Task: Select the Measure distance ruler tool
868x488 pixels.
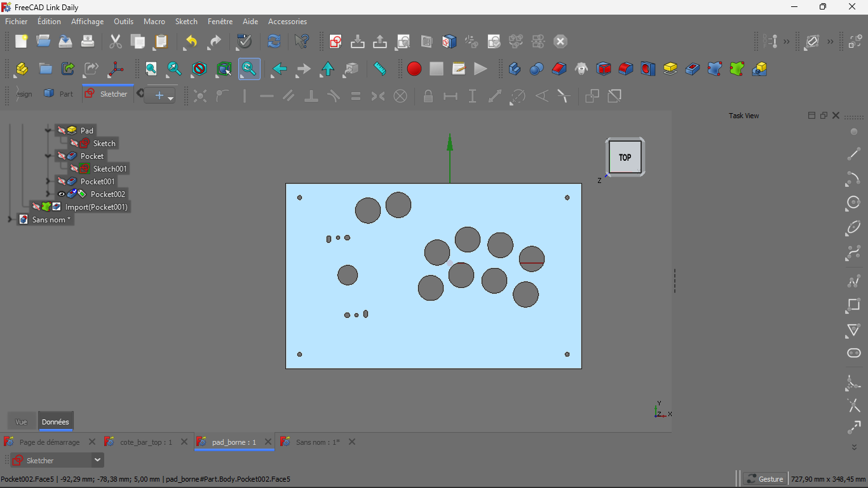Action: [380, 69]
